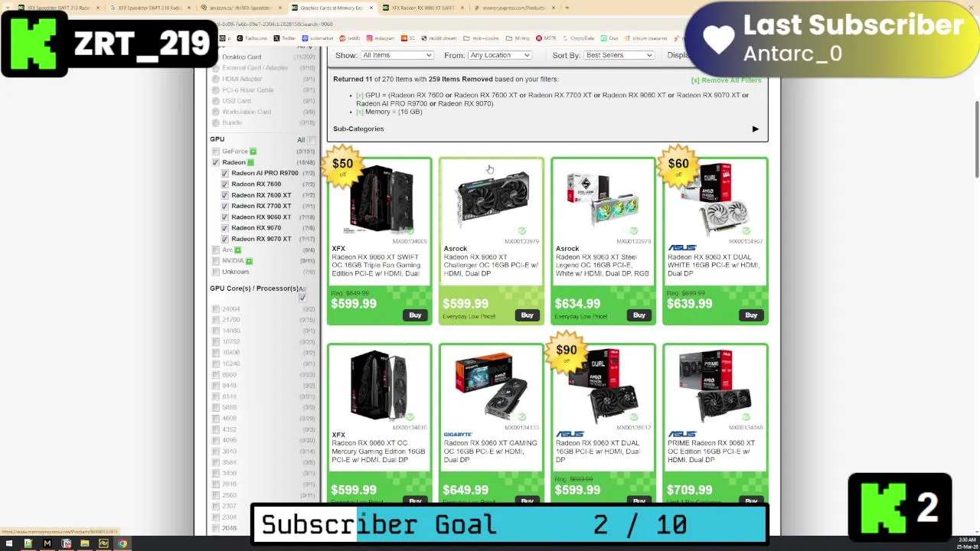This screenshot has width=980, height=551.
Task: Buy the XFX SWIFT OC $599.99 card
Action: pyautogui.click(x=415, y=315)
